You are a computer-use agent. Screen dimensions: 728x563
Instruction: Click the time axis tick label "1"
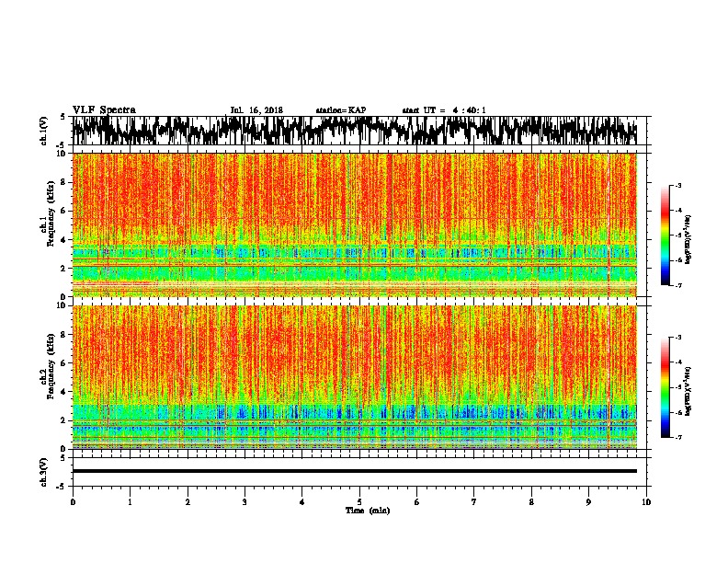tap(130, 502)
